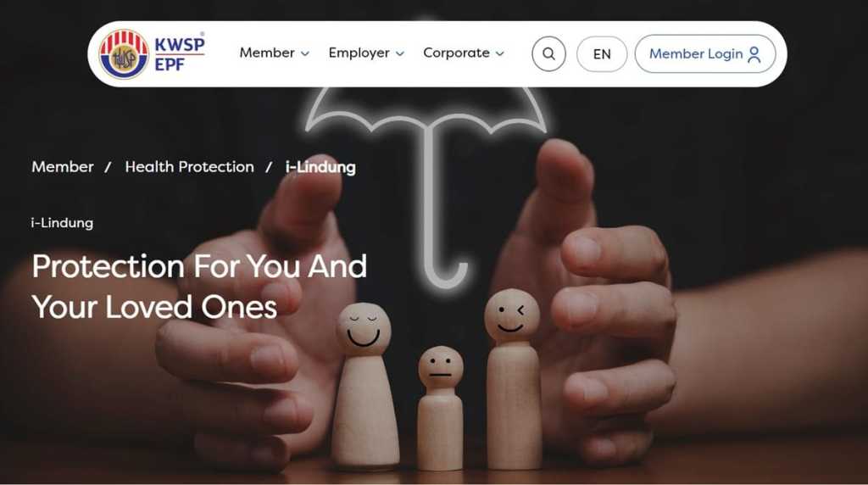Image resolution: width=868 pixels, height=485 pixels.
Task: Open the Member navigation menu
Action: pos(274,53)
